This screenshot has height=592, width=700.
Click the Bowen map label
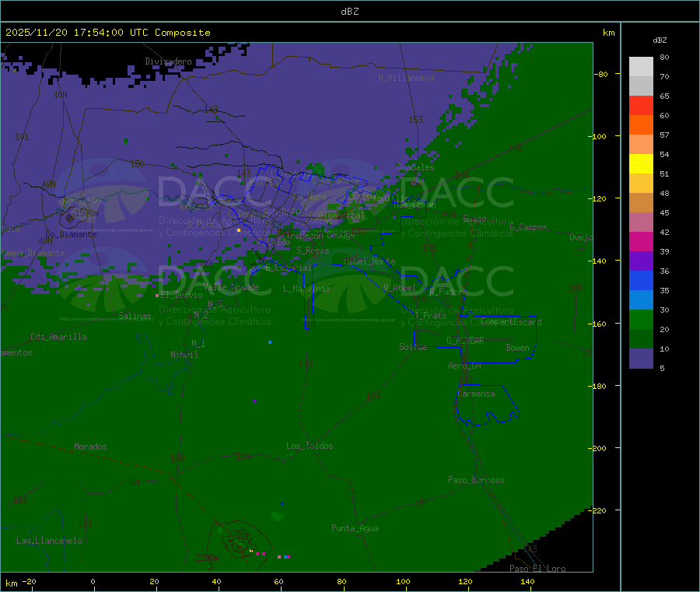[x=517, y=348]
